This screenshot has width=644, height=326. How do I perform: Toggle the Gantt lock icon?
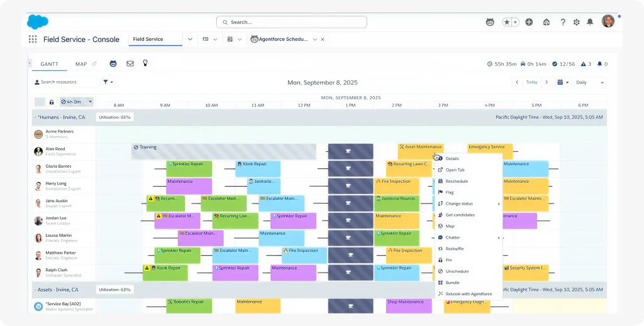pos(52,102)
